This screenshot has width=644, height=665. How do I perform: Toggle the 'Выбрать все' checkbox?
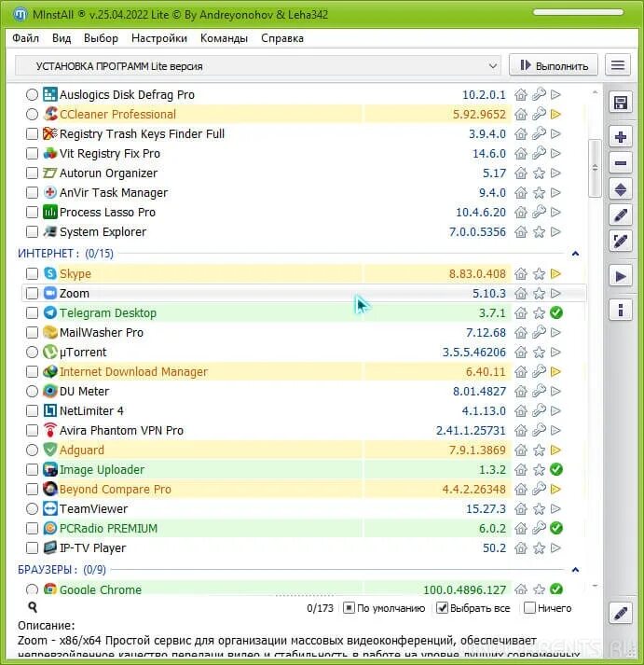pos(442,608)
